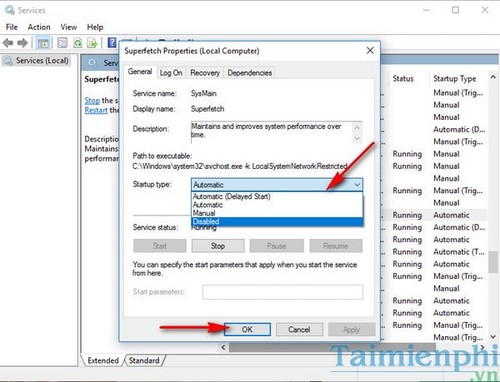Switch to the Log On tab
500x382 pixels.
click(171, 73)
